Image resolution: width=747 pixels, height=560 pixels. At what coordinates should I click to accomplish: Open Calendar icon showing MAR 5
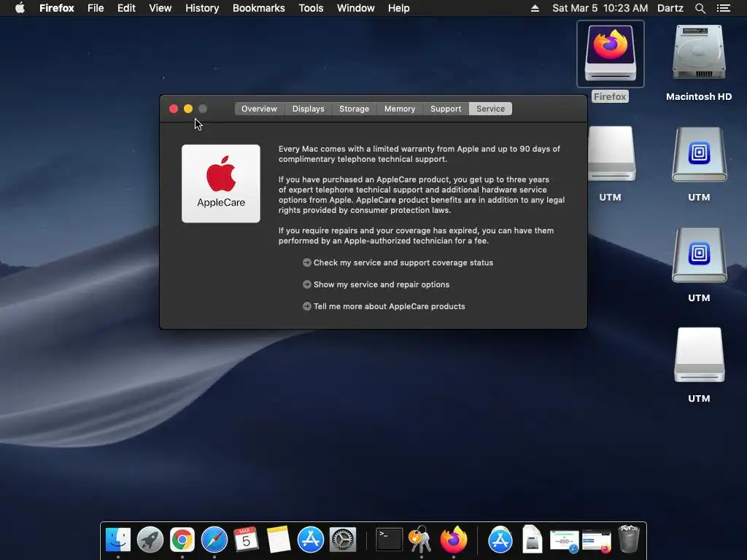click(x=246, y=540)
